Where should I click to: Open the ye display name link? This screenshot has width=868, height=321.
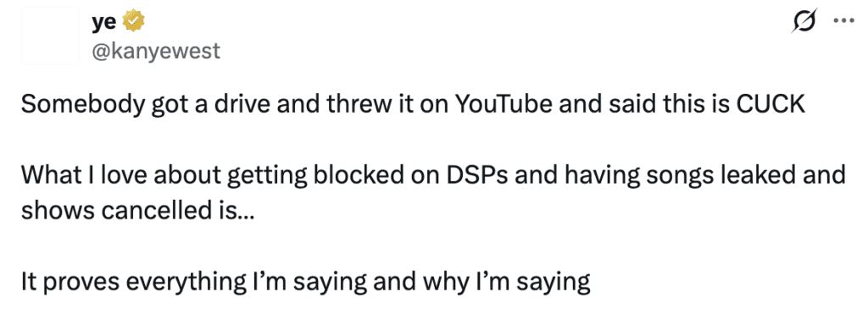[x=103, y=22]
